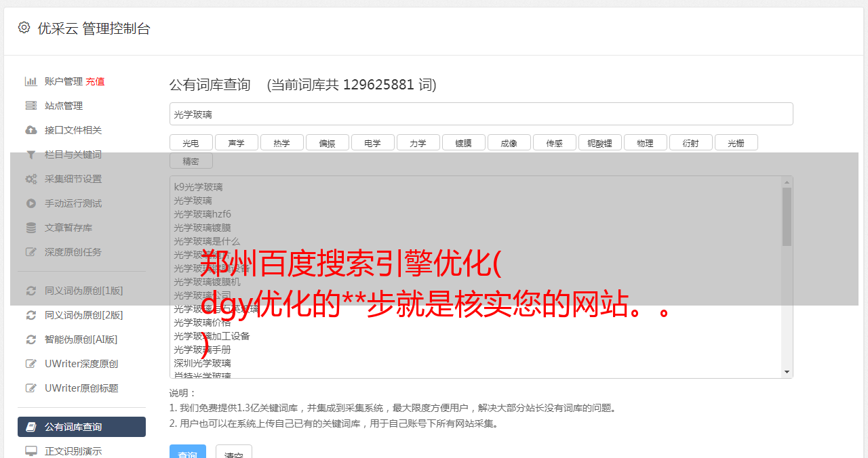Go to UWriter原创标题 menu entry
This screenshot has height=458, width=868.
click(81, 388)
